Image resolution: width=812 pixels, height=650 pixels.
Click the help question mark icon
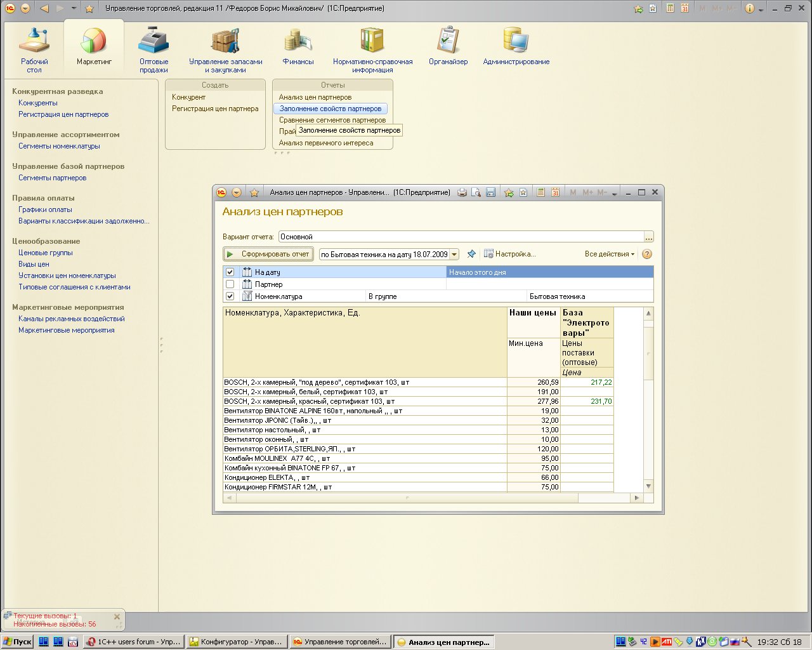pyautogui.click(x=647, y=254)
